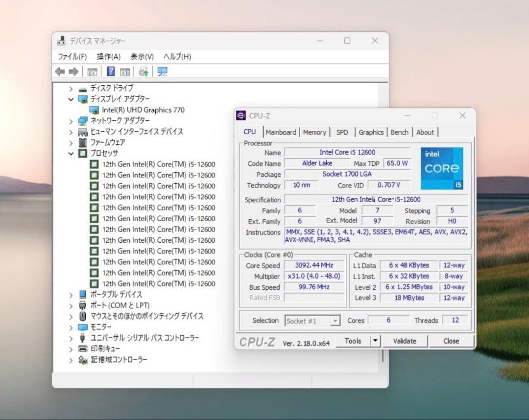Open the ヘルプ(H) menu

(x=177, y=57)
